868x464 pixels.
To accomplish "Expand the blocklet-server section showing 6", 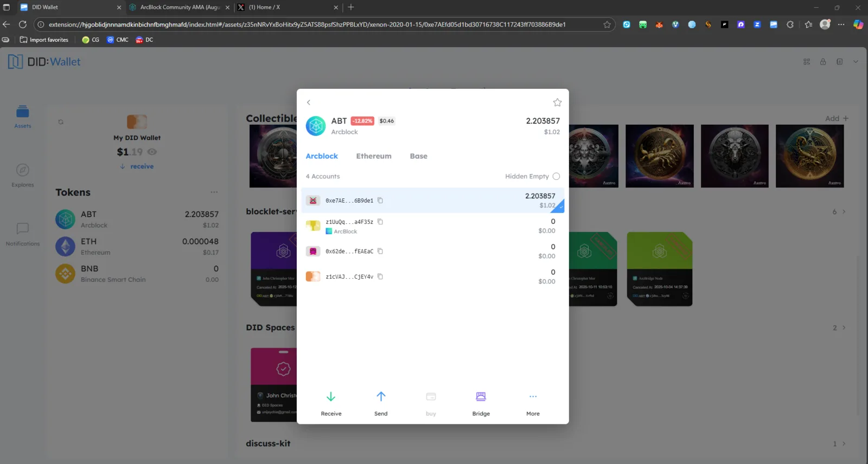I will pyautogui.click(x=839, y=212).
